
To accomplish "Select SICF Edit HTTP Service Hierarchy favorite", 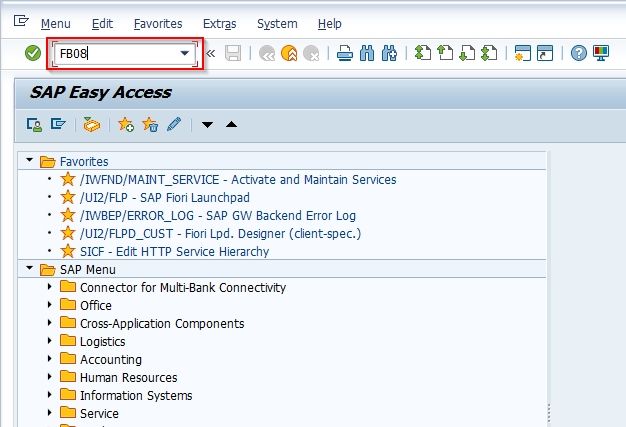I will (174, 251).
